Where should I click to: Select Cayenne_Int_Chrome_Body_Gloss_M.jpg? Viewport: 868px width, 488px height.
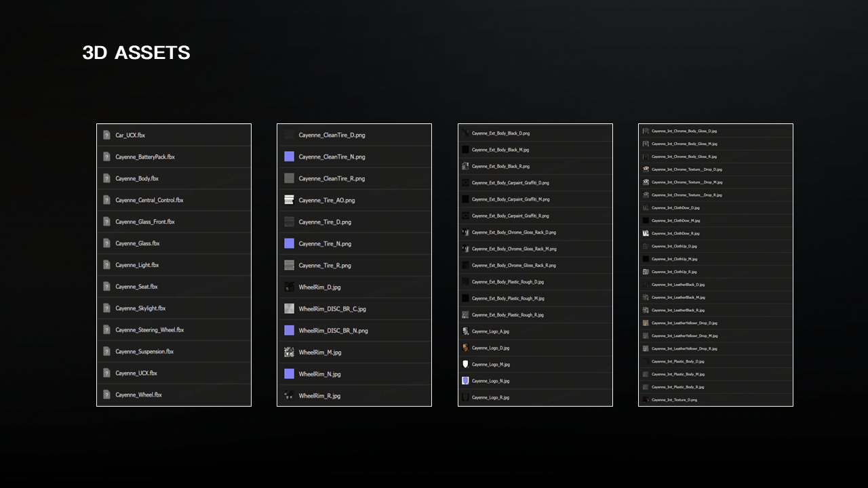click(x=684, y=144)
